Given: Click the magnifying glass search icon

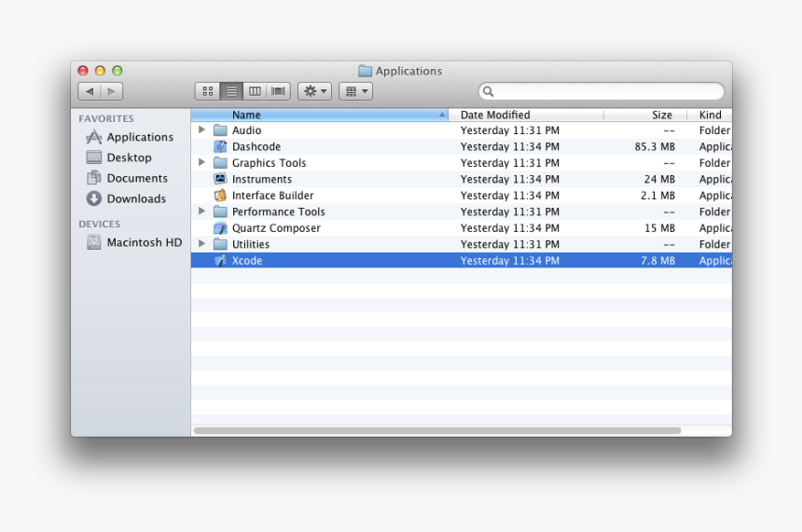Looking at the screenshot, I should (488, 91).
